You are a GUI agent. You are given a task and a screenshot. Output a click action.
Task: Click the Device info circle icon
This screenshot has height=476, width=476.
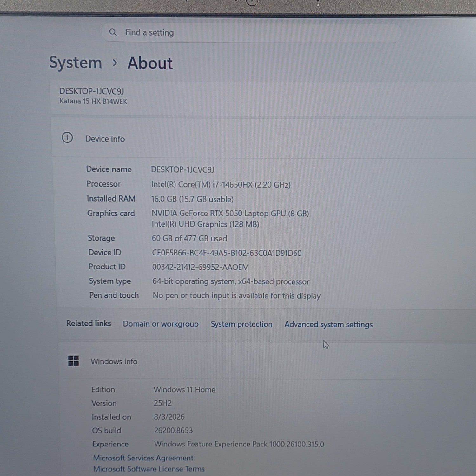(x=67, y=138)
